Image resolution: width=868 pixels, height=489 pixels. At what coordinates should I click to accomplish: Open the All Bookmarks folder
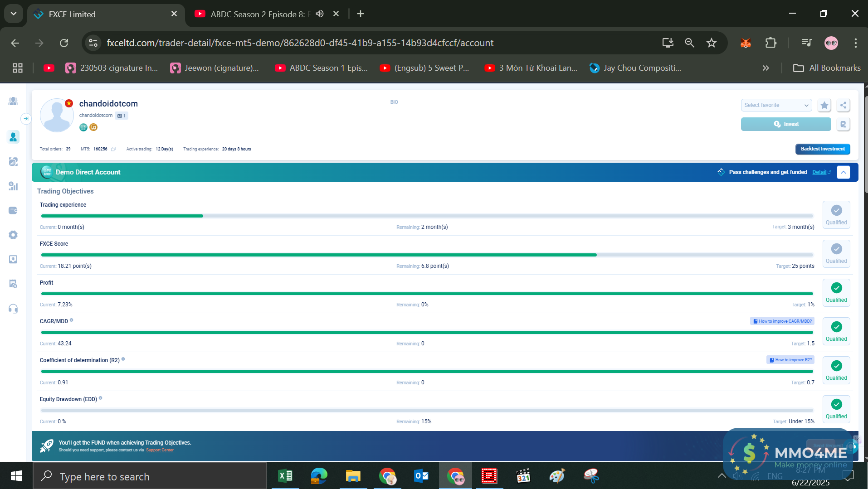coord(827,68)
